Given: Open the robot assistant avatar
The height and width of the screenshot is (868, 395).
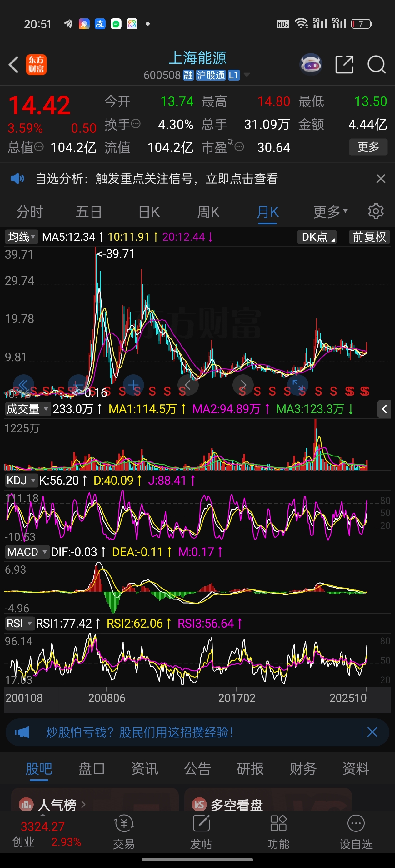Looking at the screenshot, I should pos(311,64).
